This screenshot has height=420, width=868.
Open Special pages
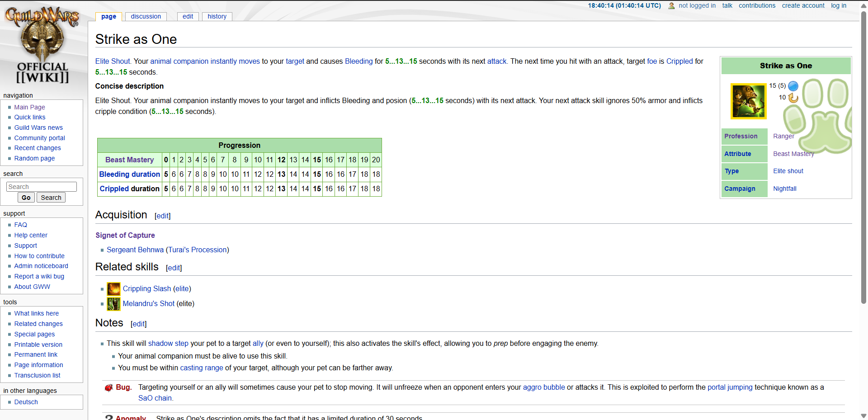pyautogui.click(x=34, y=334)
